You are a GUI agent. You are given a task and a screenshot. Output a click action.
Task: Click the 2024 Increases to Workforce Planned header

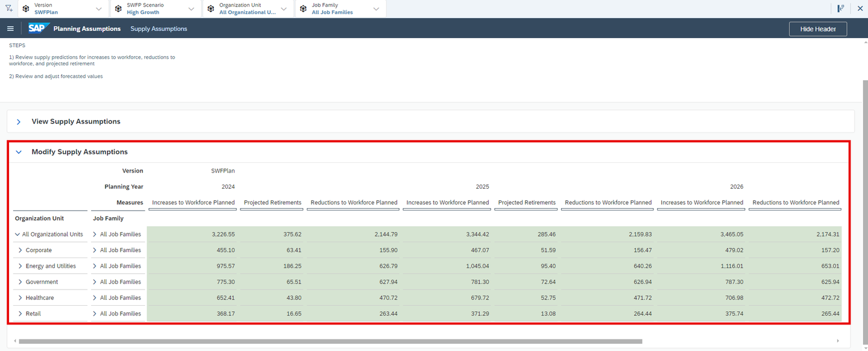(x=193, y=203)
